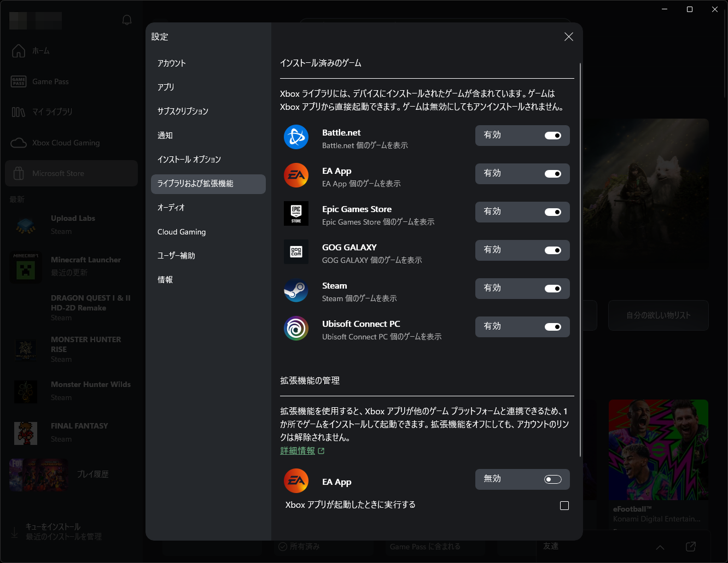Screen dimensions: 728x563
Task: Enable the EA App extension toggle
Action: (x=553, y=479)
